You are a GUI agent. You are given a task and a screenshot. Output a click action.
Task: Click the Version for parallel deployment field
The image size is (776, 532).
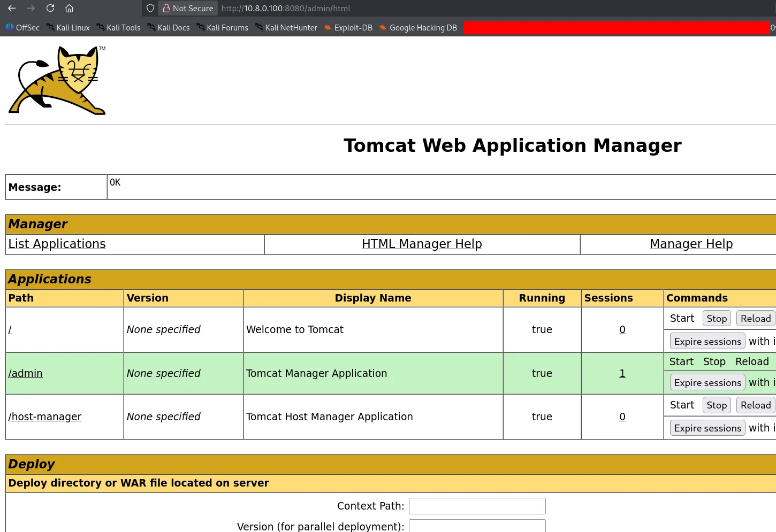pos(477,526)
